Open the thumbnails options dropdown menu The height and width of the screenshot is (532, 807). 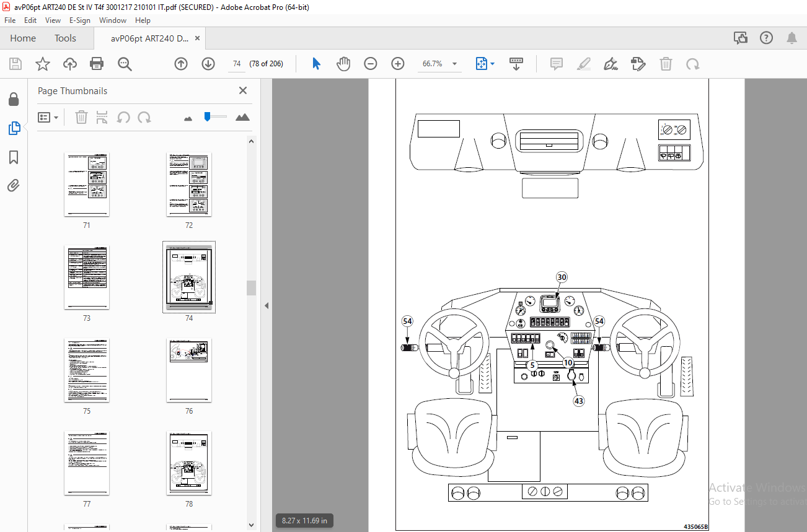[48, 117]
